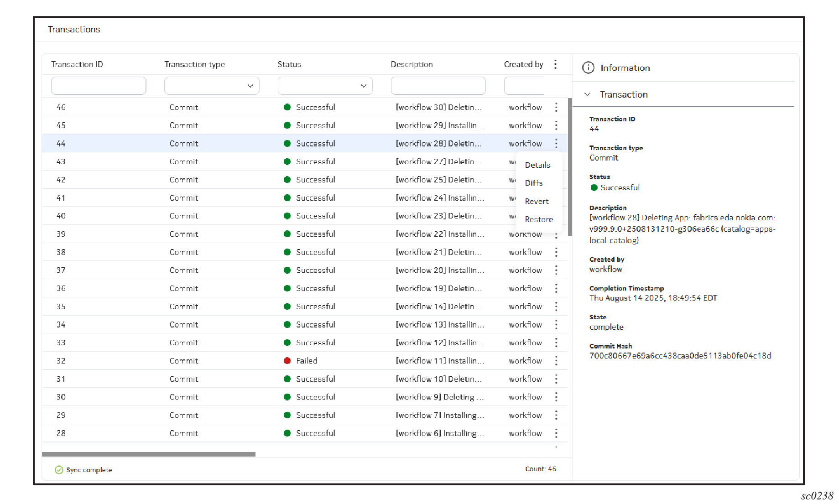Open row actions for transaction 36
839x504 pixels.
(x=556, y=288)
